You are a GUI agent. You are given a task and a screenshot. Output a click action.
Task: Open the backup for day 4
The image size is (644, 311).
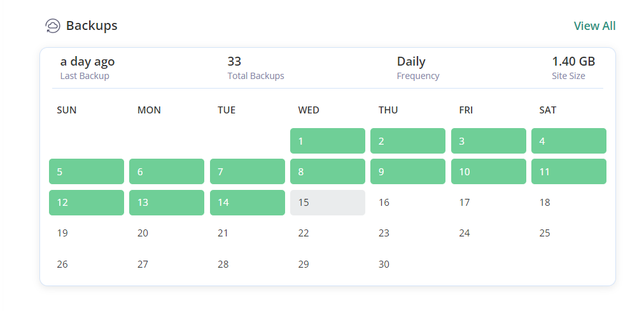click(568, 141)
